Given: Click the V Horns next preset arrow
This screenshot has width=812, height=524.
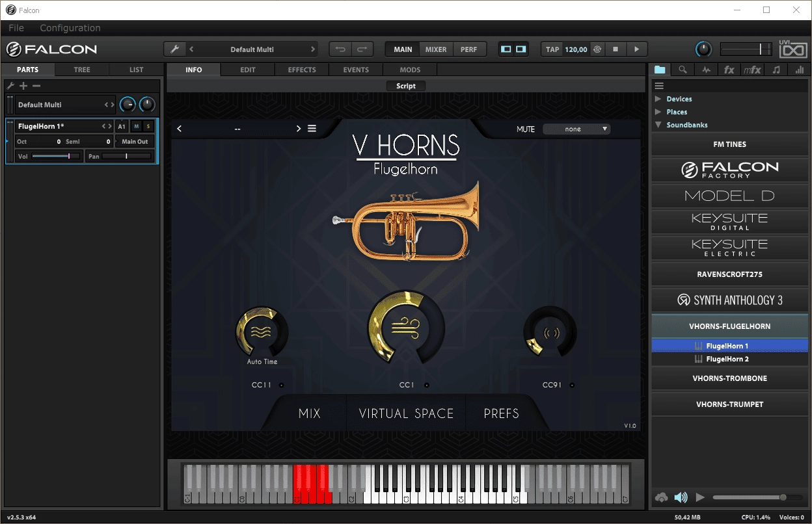Looking at the screenshot, I should (299, 129).
